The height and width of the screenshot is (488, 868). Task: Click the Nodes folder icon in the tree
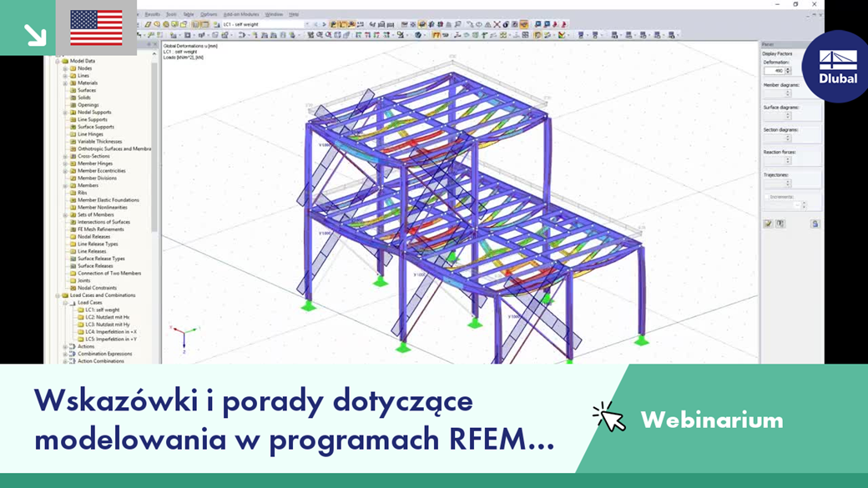(x=73, y=68)
